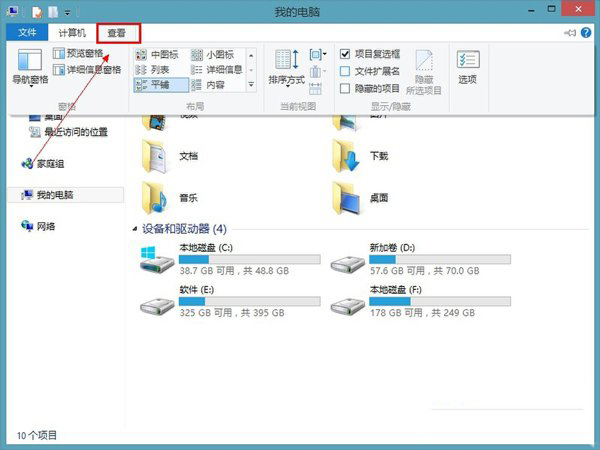This screenshot has width=600, height=450.
Task: Select the 下载 downloads folder
Action: click(x=361, y=156)
